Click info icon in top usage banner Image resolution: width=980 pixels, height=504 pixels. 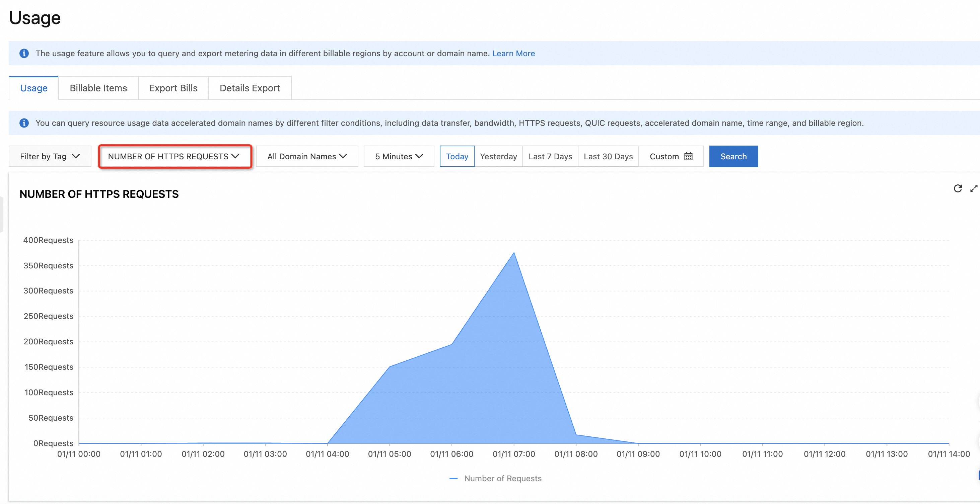(24, 53)
